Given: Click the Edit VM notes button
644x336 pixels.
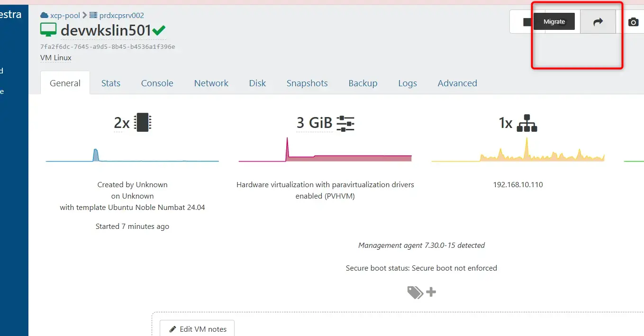Looking at the screenshot, I should [197, 329].
